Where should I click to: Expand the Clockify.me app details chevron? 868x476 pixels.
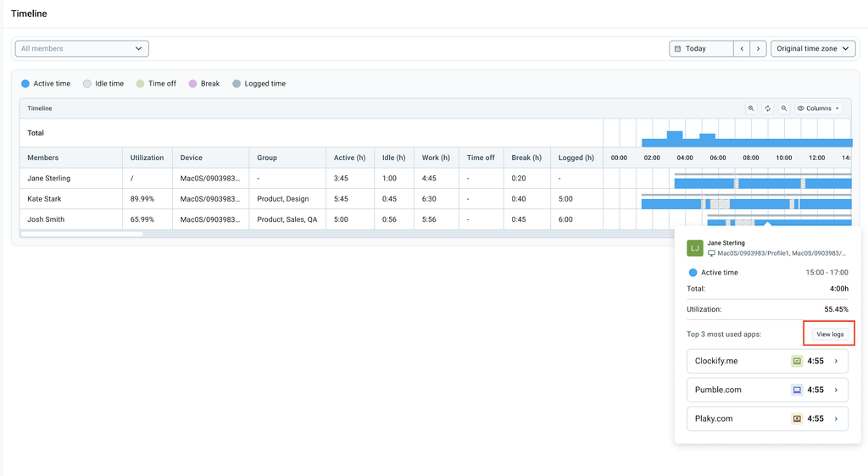837,361
